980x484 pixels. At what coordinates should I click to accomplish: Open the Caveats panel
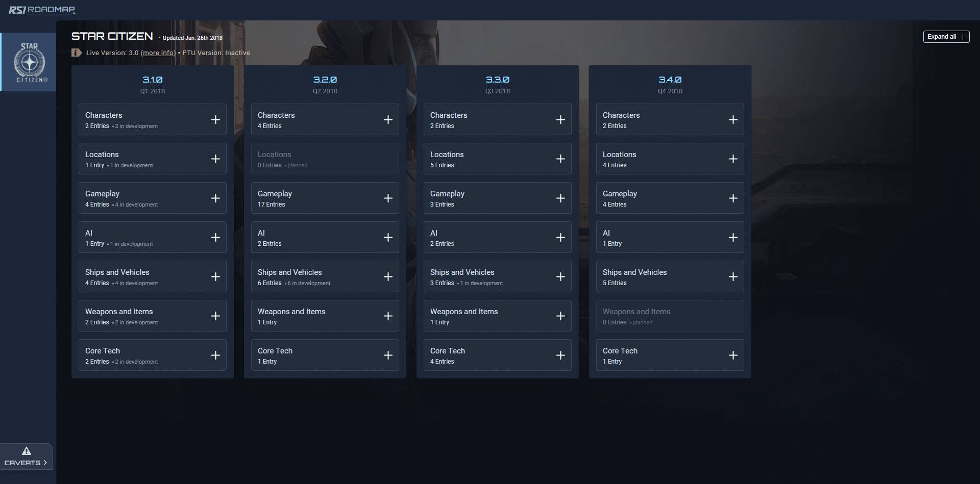pyautogui.click(x=26, y=463)
